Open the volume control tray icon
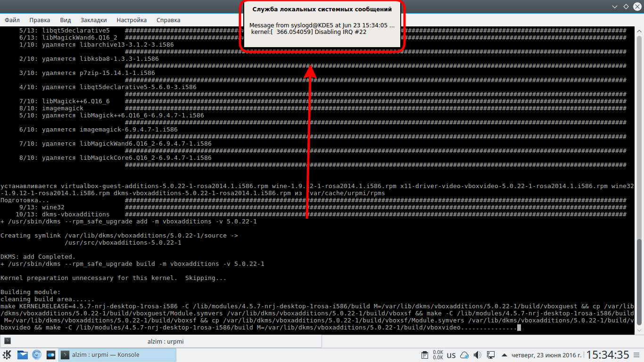644x362 pixels. click(x=478, y=355)
